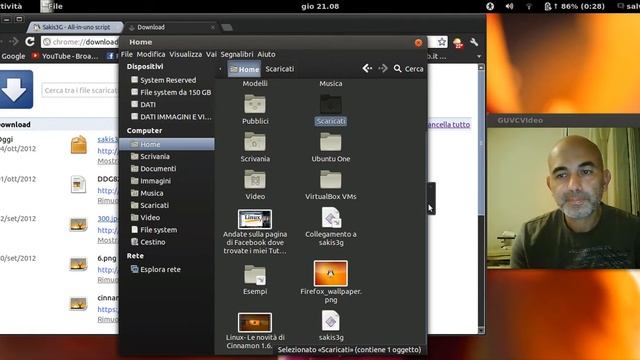The height and width of the screenshot is (360, 640).
Task: Open the YouTube bookmark in Chrome
Action: coord(65,56)
